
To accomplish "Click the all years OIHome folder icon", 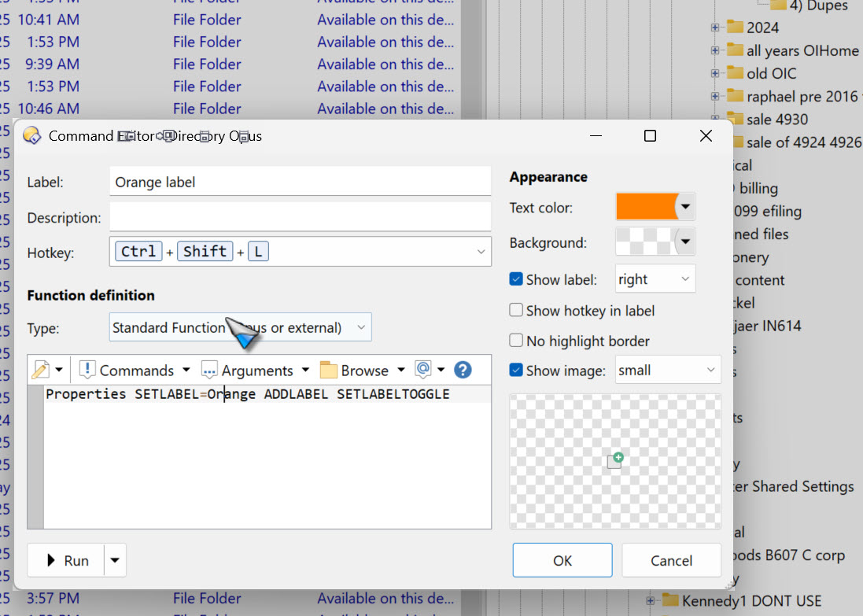I will coord(735,50).
